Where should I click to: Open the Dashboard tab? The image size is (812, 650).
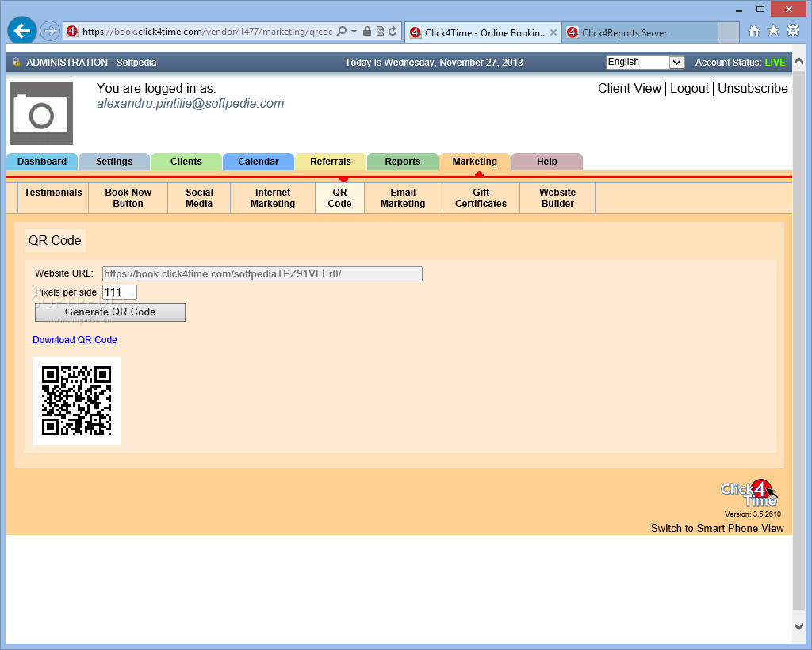(42, 162)
